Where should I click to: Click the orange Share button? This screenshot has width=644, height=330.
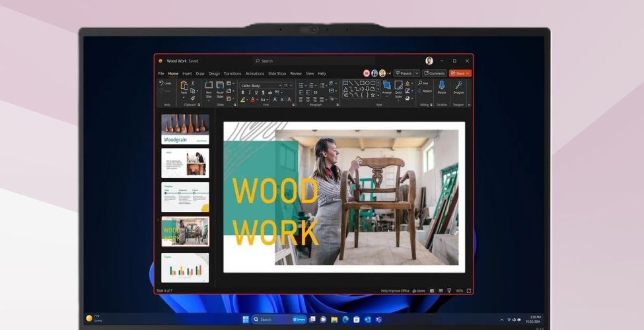coord(460,73)
